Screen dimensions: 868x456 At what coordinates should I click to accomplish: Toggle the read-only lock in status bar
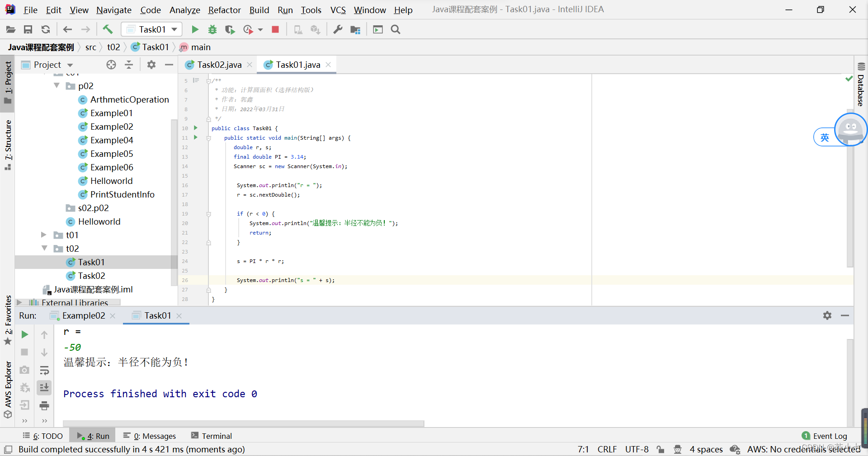[661, 449]
